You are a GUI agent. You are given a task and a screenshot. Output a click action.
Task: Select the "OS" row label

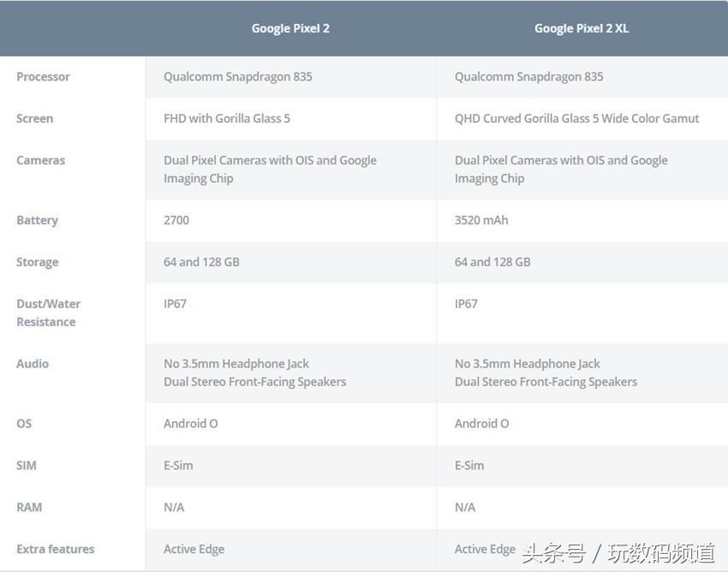pyautogui.click(x=24, y=424)
